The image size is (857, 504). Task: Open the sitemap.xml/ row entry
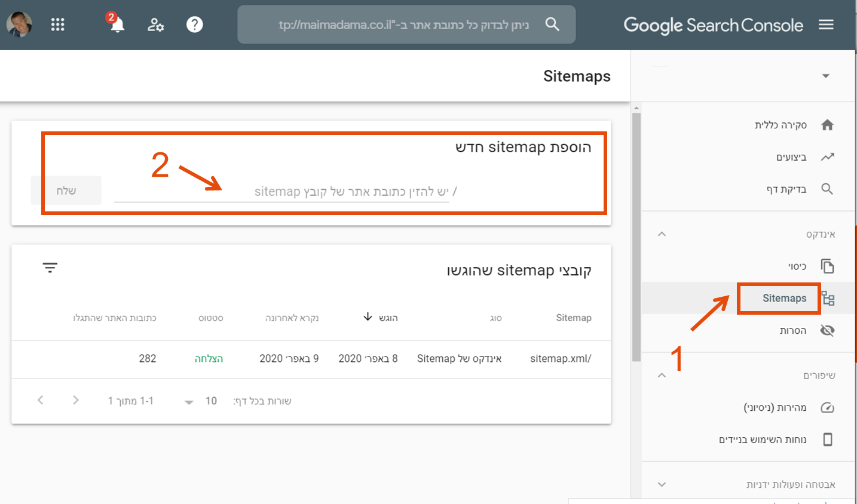[561, 358]
